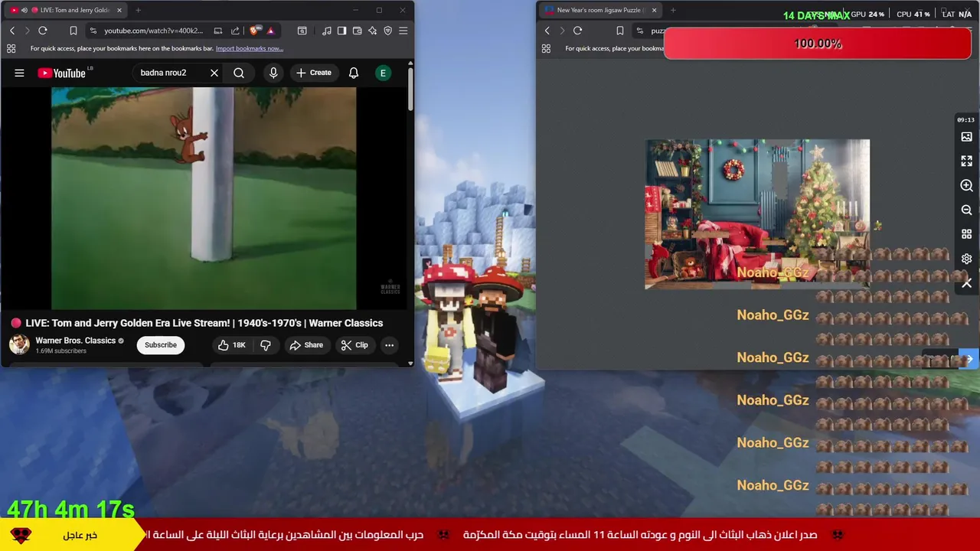Close the Jigsaw Puzzle tab

(654, 10)
